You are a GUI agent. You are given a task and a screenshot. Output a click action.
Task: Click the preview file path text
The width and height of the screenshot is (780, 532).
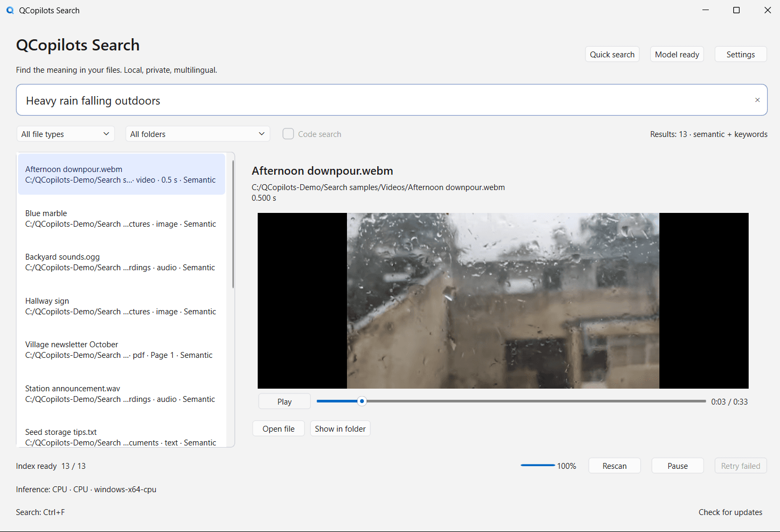(x=378, y=187)
